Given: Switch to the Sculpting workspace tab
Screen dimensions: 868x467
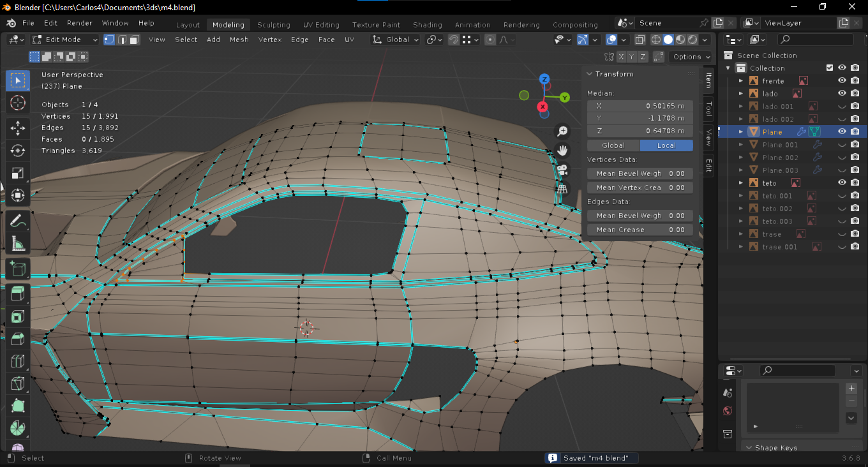Looking at the screenshot, I should [x=273, y=25].
